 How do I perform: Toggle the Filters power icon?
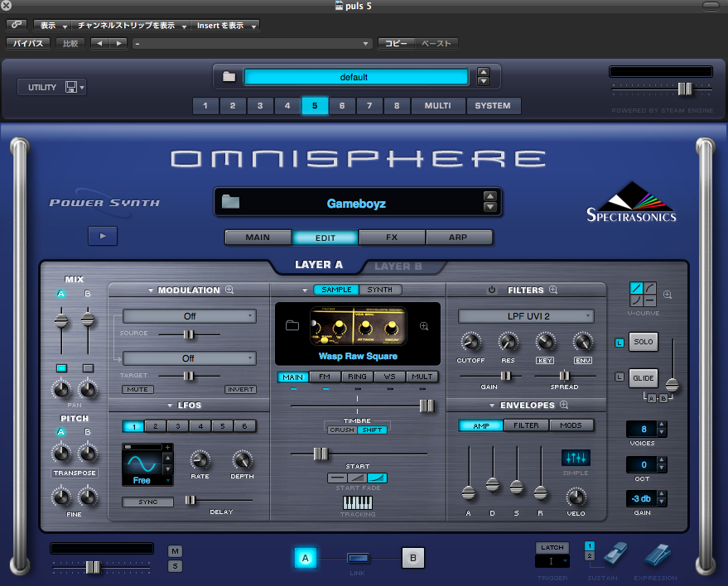492,290
